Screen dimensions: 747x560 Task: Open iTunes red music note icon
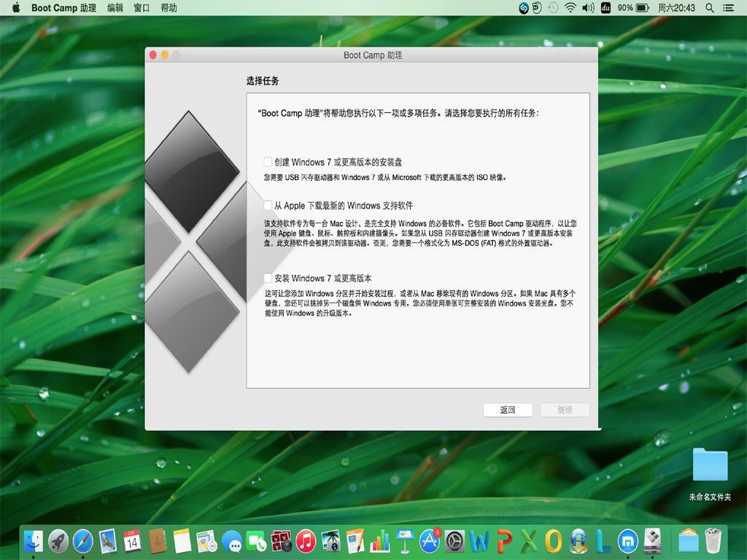coord(306,541)
